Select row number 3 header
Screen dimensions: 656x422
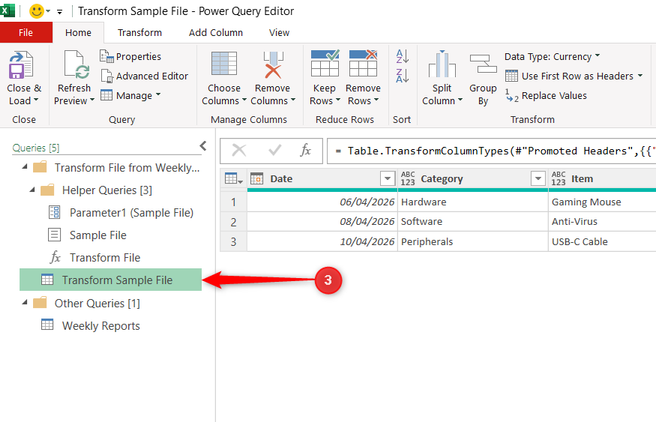(x=233, y=242)
